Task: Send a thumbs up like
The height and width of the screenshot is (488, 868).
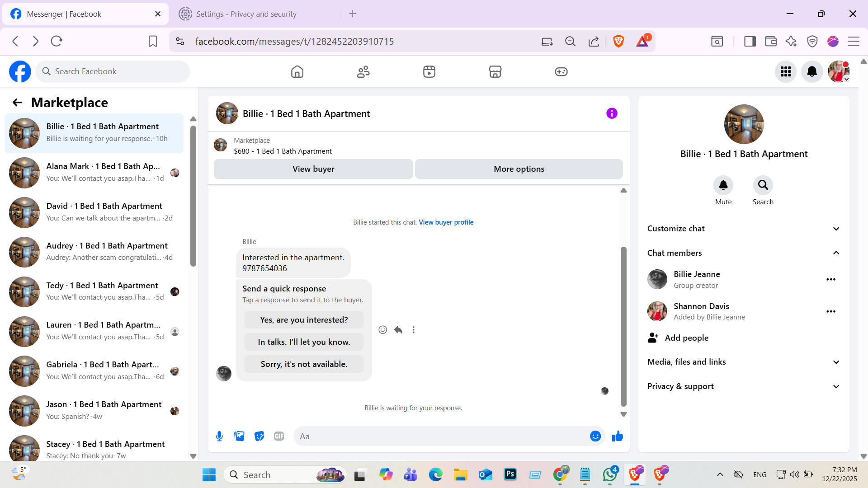Action: pos(617,436)
